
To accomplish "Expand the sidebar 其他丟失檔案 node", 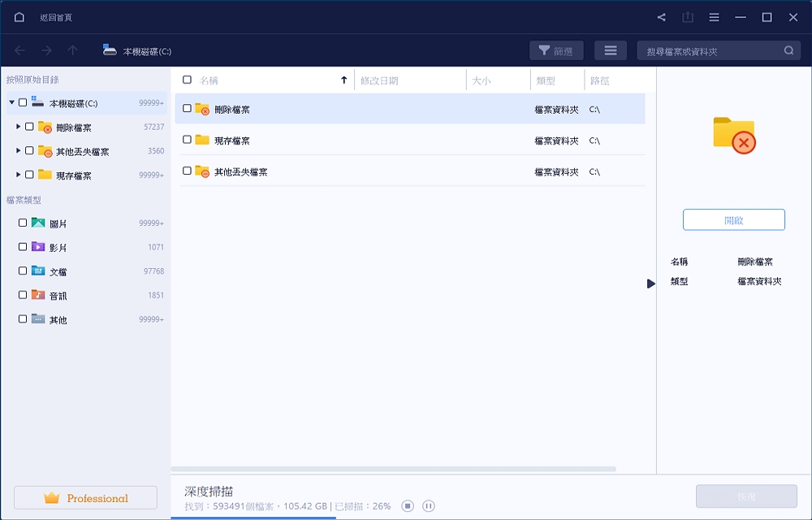I will (x=18, y=150).
